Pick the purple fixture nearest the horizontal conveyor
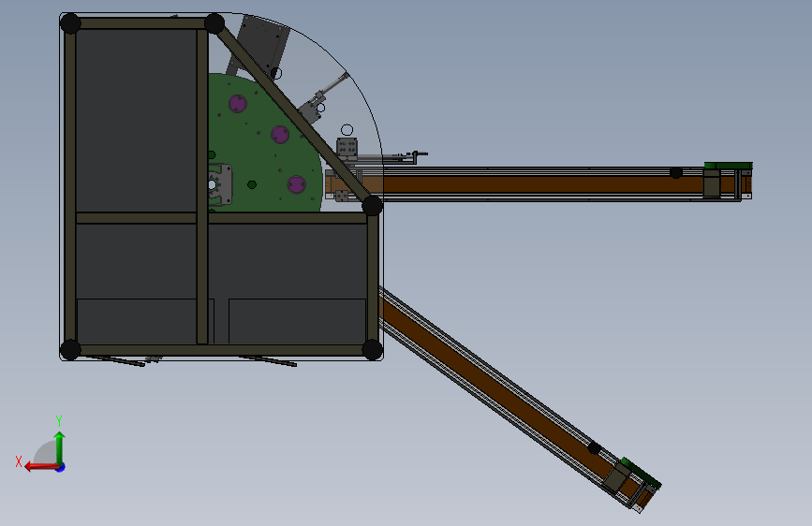 [x=296, y=184]
